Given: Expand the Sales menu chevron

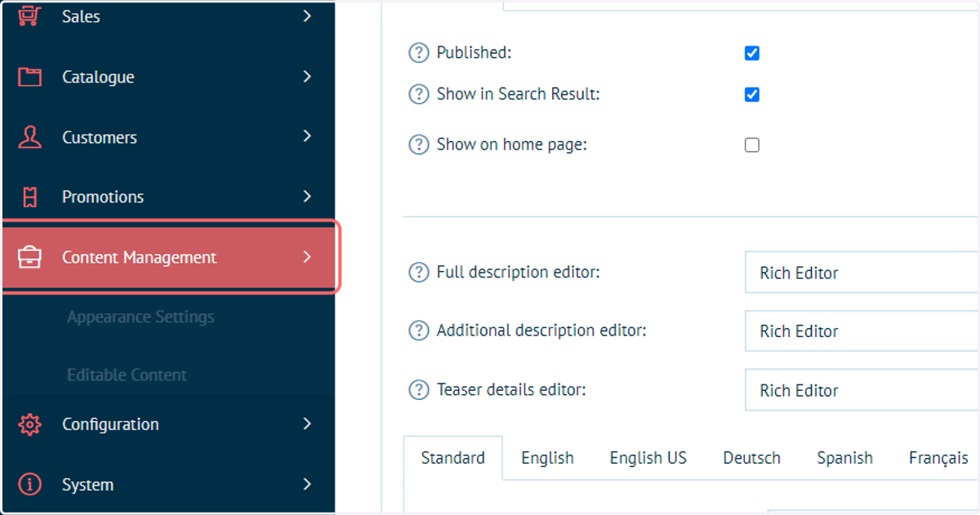Looking at the screenshot, I should (x=307, y=16).
